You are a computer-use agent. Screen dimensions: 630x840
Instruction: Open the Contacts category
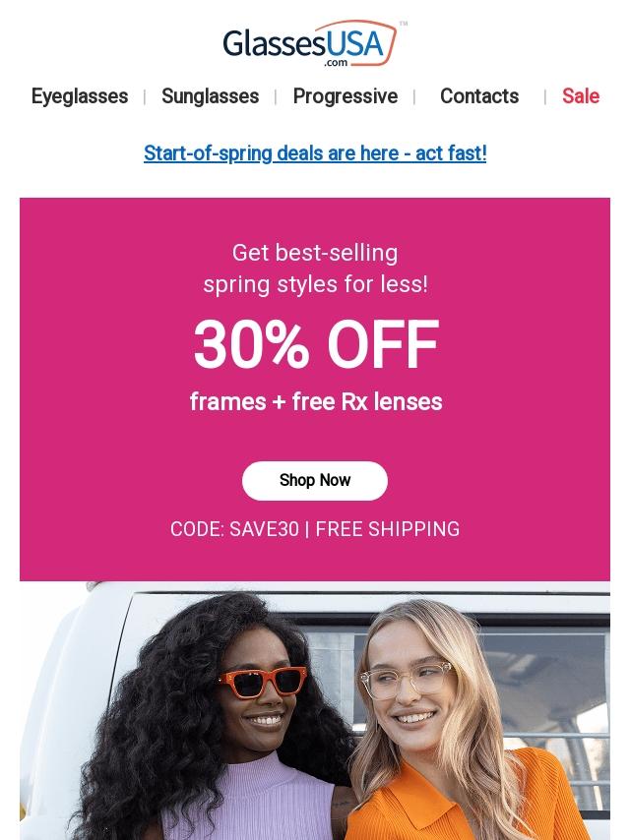coord(479,96)
